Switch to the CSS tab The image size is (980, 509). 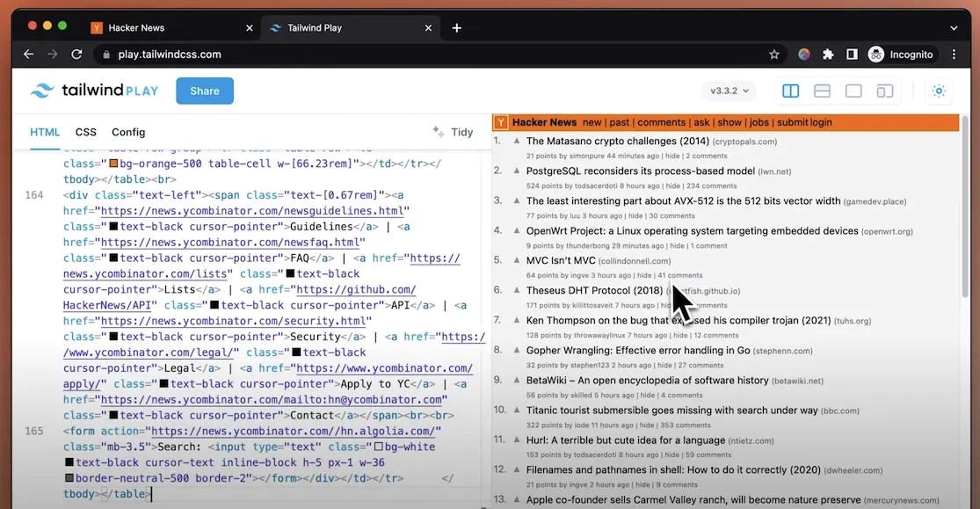pyautogui.click(x=85, y=132)
